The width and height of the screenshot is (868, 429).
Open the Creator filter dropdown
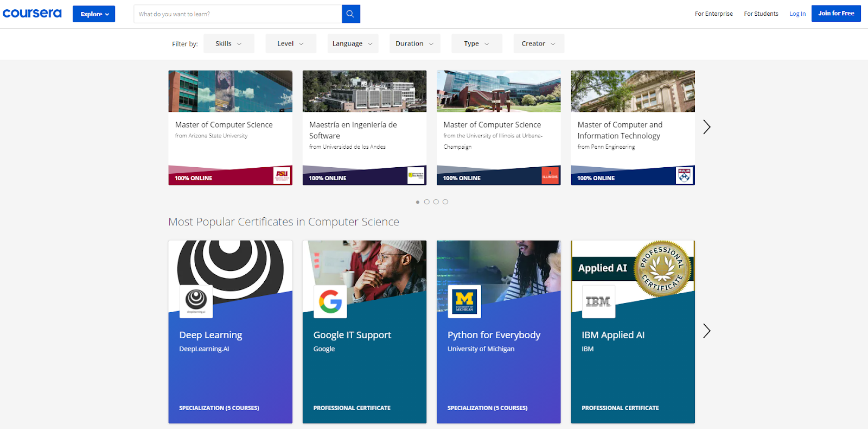[x=539, y=43]
